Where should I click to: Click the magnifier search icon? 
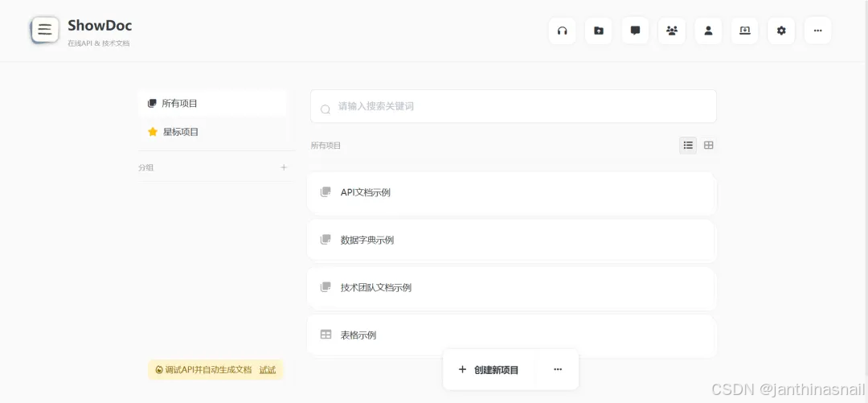point(325,109)
